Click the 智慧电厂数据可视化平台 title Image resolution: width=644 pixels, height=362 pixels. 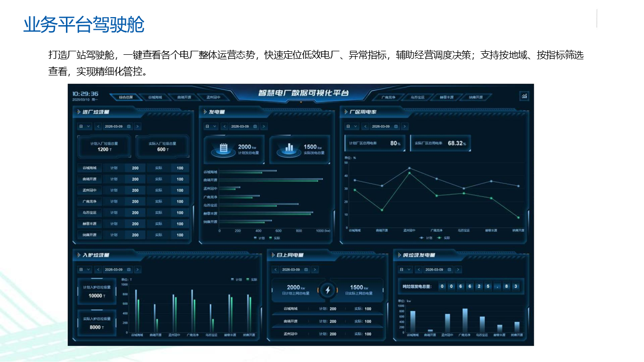[x=303, y=94]
